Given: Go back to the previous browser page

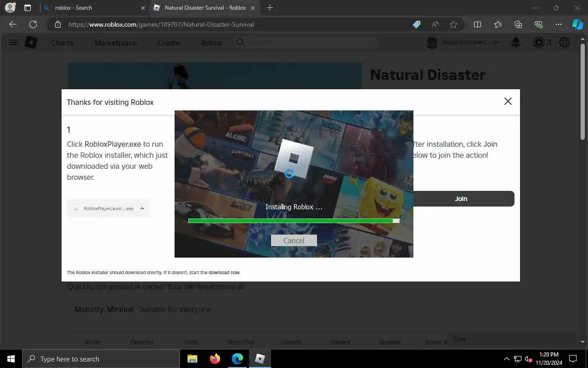Looking at the screenshot, I should [x=13, y=24].
